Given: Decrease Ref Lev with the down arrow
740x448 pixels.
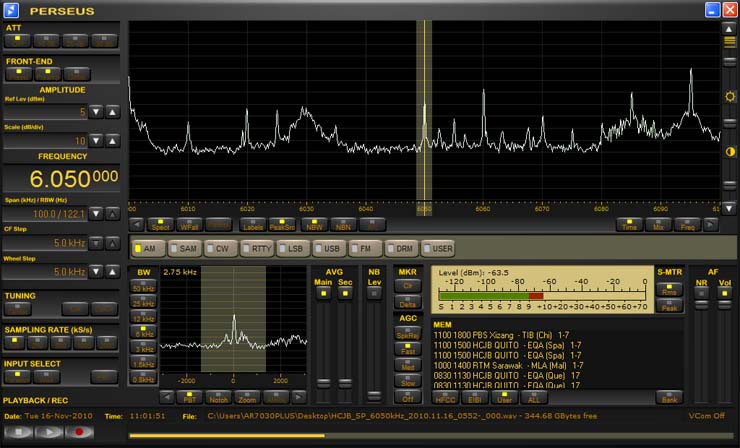Looking at the screenshot, I should click(96, 112).
